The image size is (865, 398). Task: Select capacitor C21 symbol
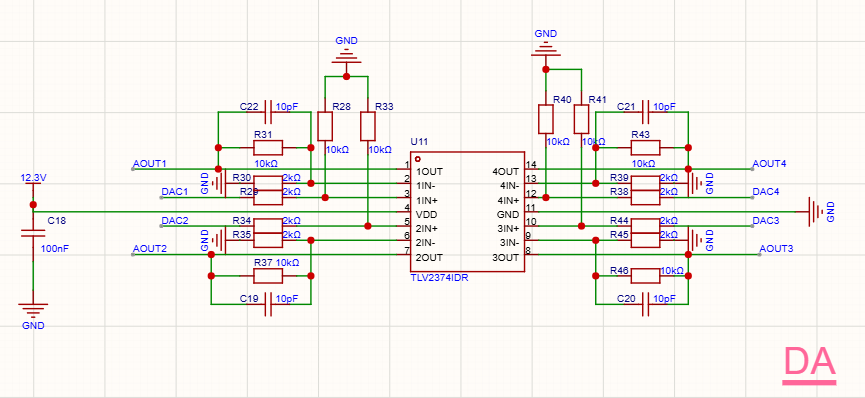tap(645, 112)
